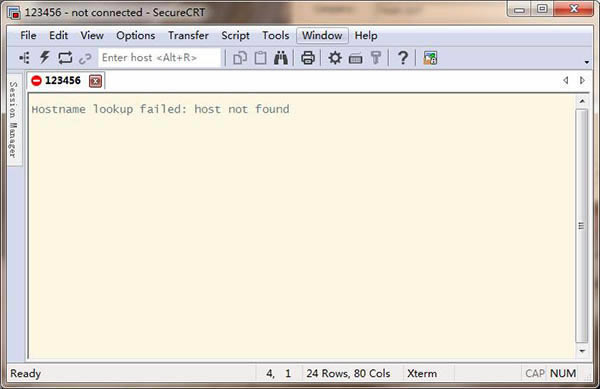Click the Public-key agent key icon
The height and width of the screenshot is (389, 600).
[x=376, y=58]
